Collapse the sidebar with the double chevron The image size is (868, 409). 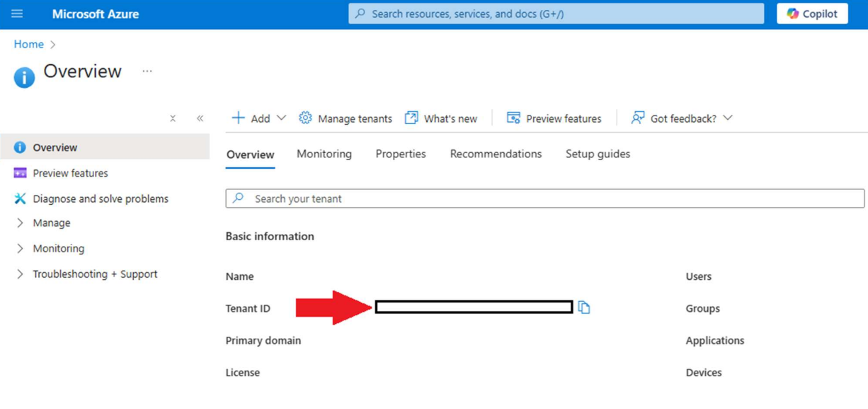[x=200, y=118]
